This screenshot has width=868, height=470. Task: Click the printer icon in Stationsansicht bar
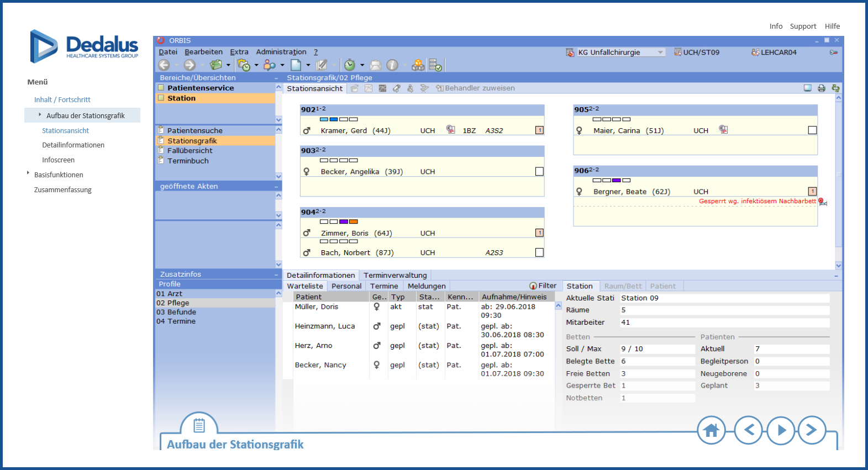[x=822, y=88]
